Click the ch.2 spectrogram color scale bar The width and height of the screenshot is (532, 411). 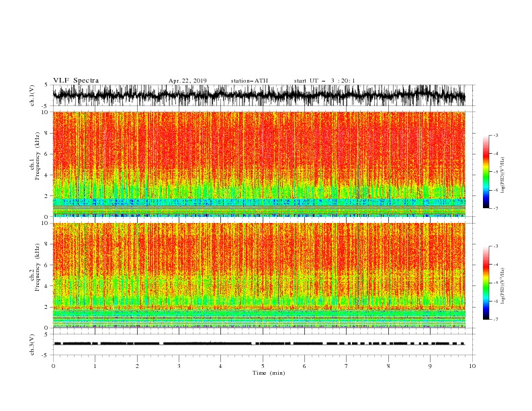click(486, 283)
